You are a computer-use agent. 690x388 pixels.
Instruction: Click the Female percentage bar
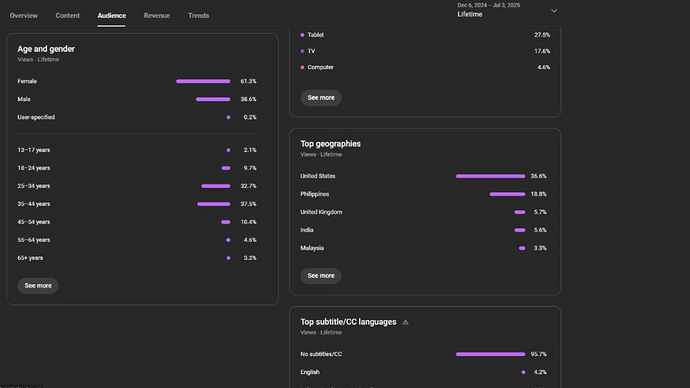coord(203,81)
